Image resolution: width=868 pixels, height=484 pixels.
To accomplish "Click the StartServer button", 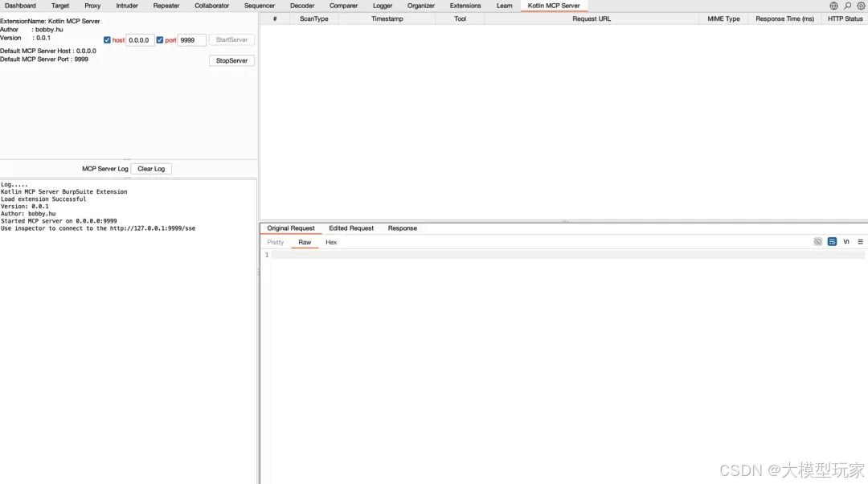I will click(231, 40).
